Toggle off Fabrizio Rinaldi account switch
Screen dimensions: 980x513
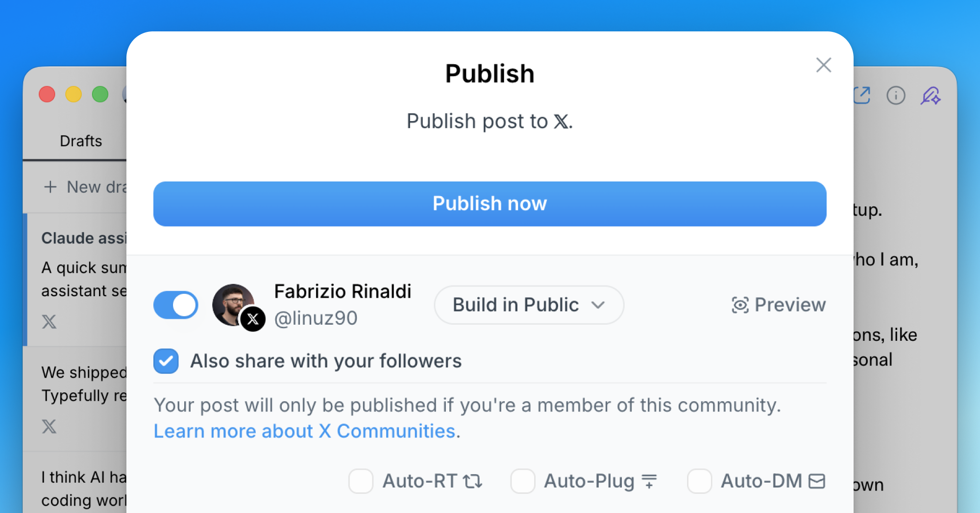(176, 305)
